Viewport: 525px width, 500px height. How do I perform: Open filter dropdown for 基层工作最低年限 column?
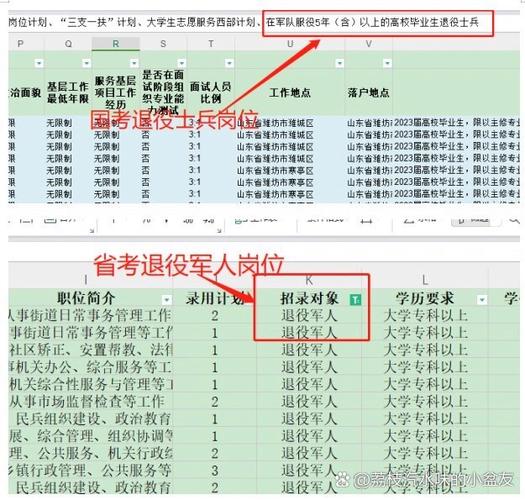click(87, 63)
